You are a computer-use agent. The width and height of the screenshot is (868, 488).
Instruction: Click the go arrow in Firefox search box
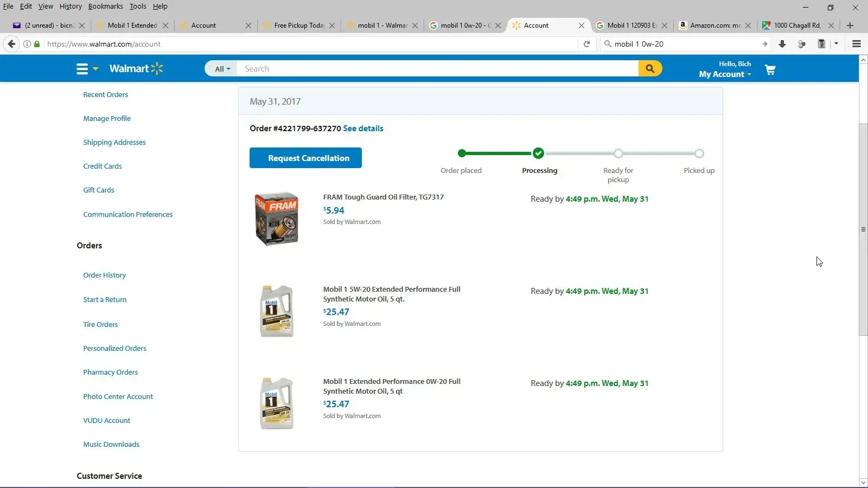764,44
